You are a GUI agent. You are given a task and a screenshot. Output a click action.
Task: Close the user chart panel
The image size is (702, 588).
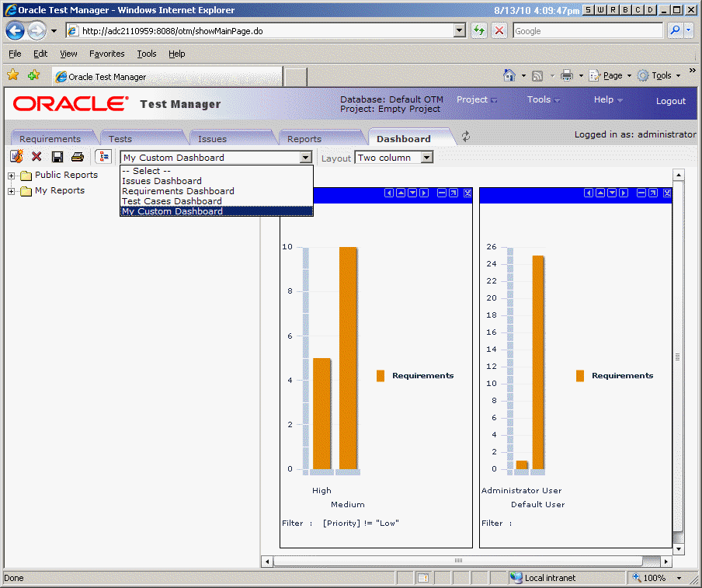[667, 193]
